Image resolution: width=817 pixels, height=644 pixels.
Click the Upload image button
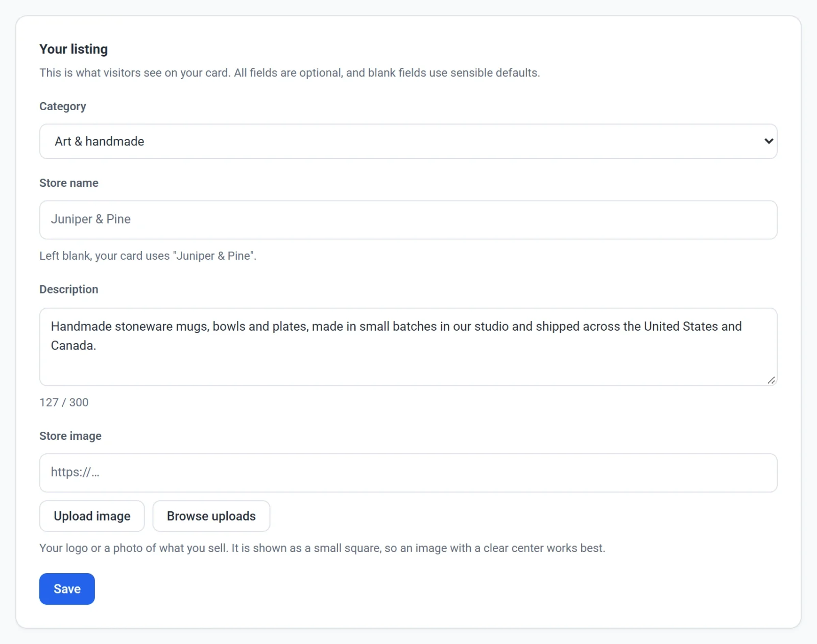[x=92, y=516]
